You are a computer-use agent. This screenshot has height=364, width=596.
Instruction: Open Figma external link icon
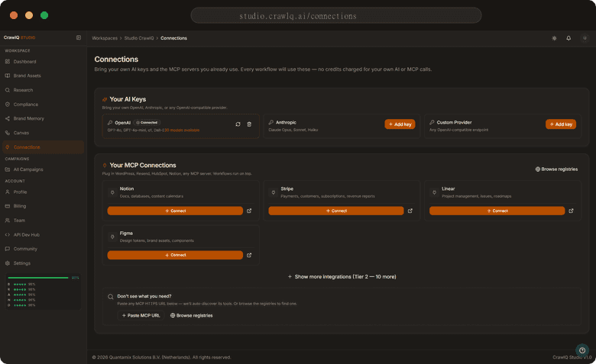click(x=249, y=255)
